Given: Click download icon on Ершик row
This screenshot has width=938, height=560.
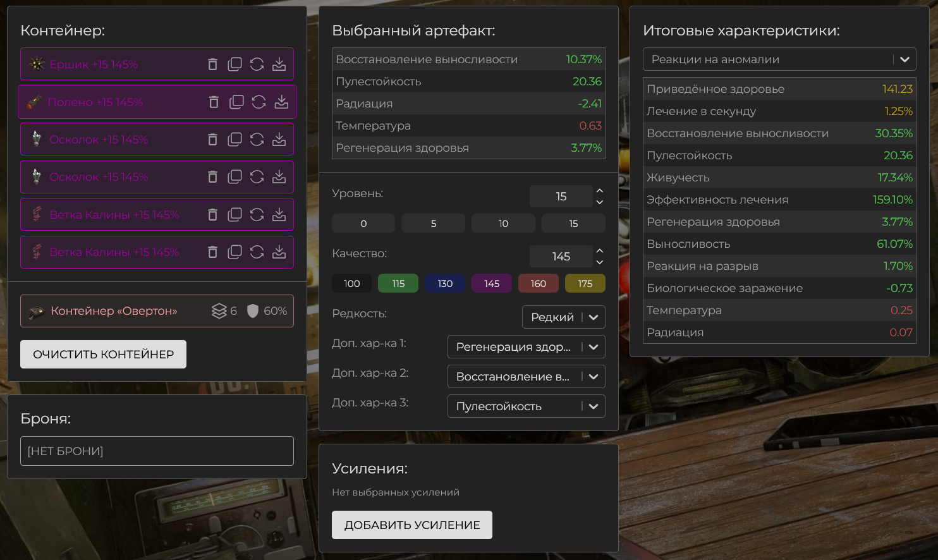Looking at the screenshot, I should click(x=279, y=64).
